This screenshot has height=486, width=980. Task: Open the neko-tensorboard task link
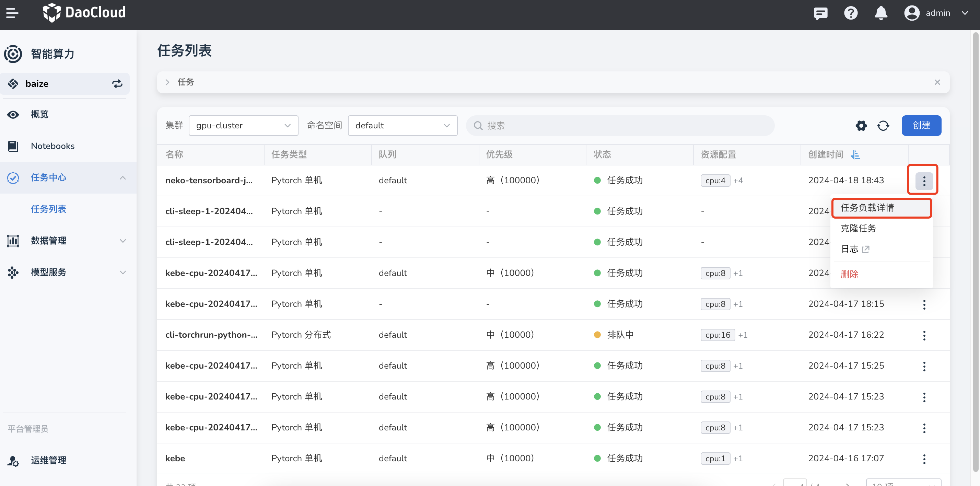pyautogui.click(x=209, y=181)
